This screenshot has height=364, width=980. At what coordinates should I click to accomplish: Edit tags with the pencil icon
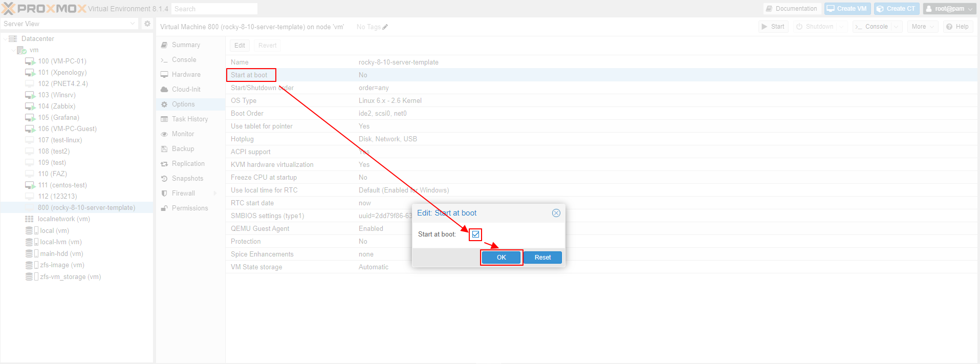(x=385, y=27)
